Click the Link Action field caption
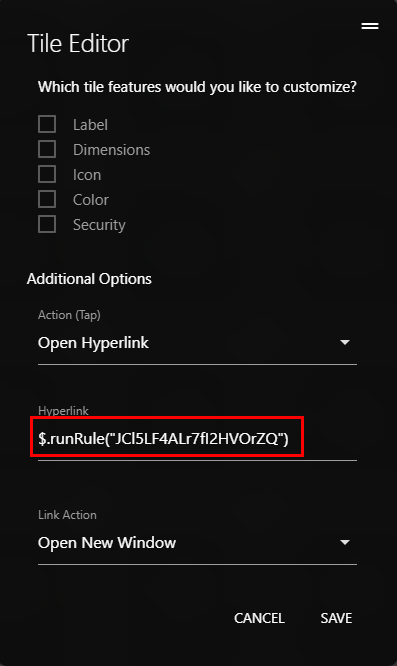 click(x=67, y=515)
